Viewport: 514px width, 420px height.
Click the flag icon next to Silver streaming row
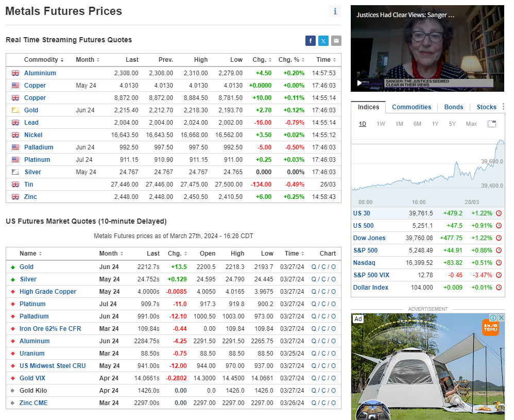pos(15,172)
